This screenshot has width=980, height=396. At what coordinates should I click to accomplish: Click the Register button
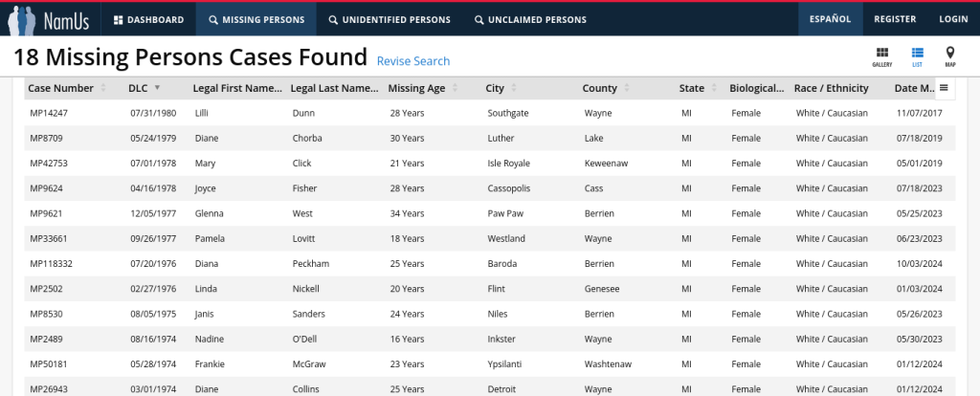(x=895, y=19)
